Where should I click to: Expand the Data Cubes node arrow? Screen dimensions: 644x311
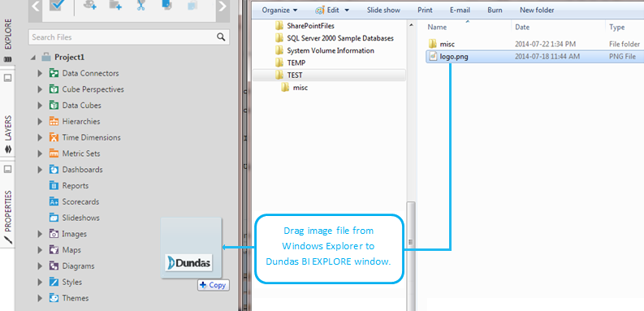point(40,106)
